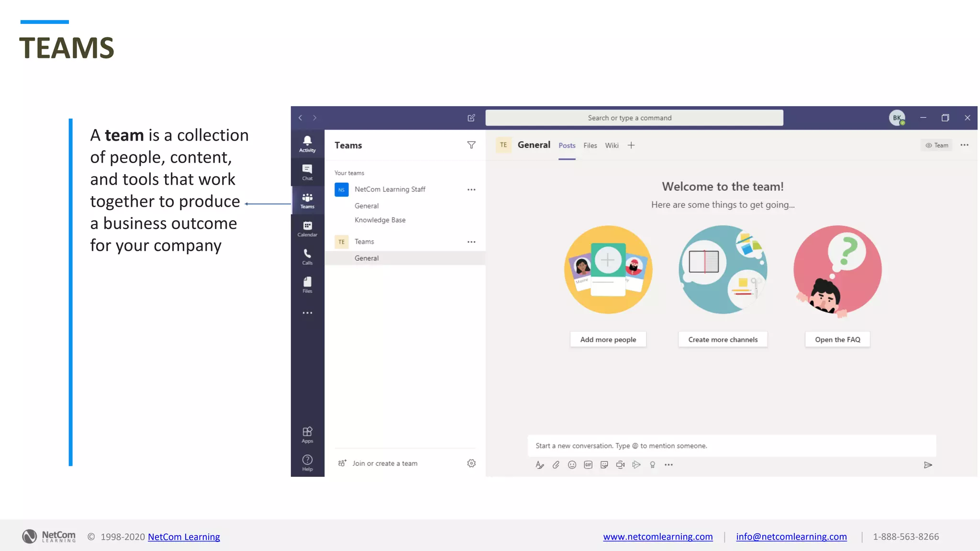Image resolution: width=980 pixels, height=551 pixels.
Task: Open NetCom Learning Staff more options
Action: pyautogui.click(x=471, y=189)
